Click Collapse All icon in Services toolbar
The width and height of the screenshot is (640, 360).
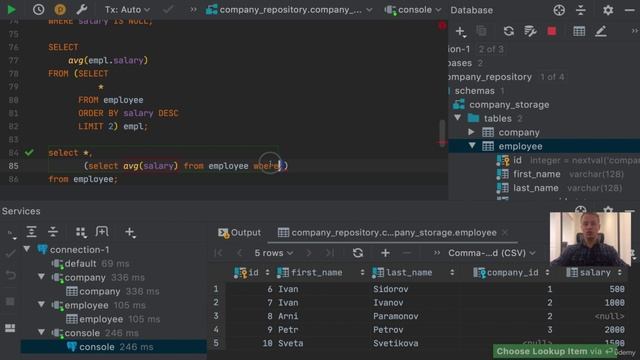tap(53, 232)
